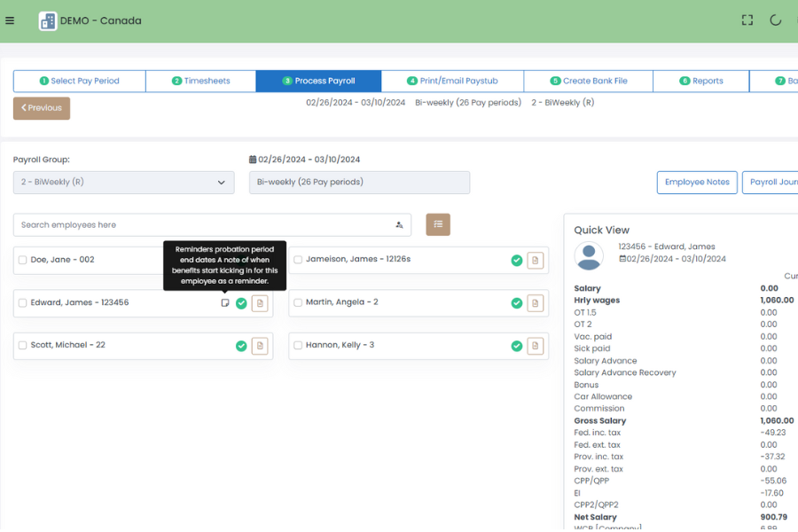
Task: Open the paystub document icon for Martin, Angela
Action: (535, 303)
